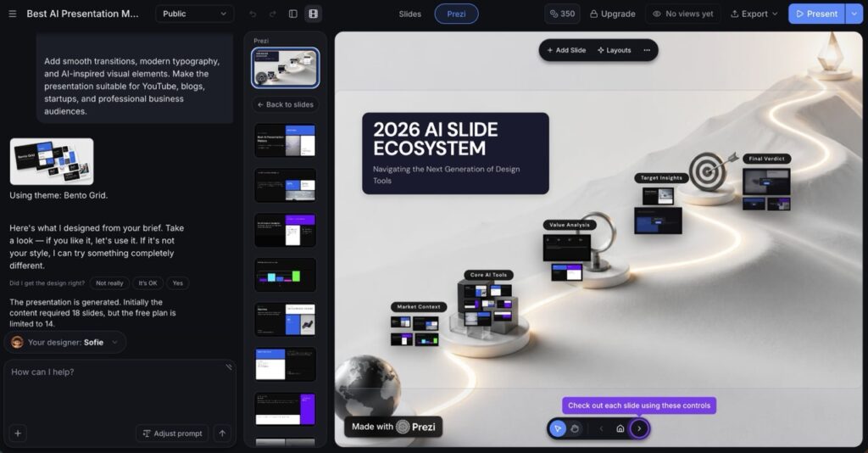Viewport: 868px width, 453px height.
Task: Open the hamburger menu
Action: 12,14
